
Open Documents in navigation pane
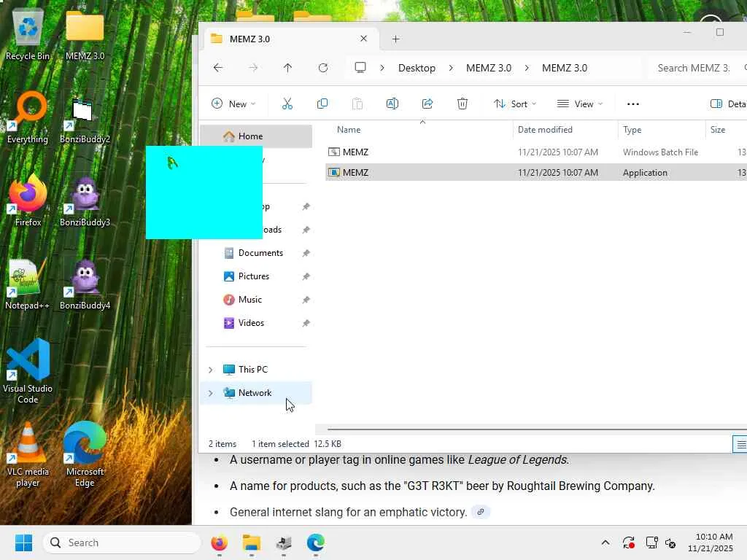tap(260, 253)
